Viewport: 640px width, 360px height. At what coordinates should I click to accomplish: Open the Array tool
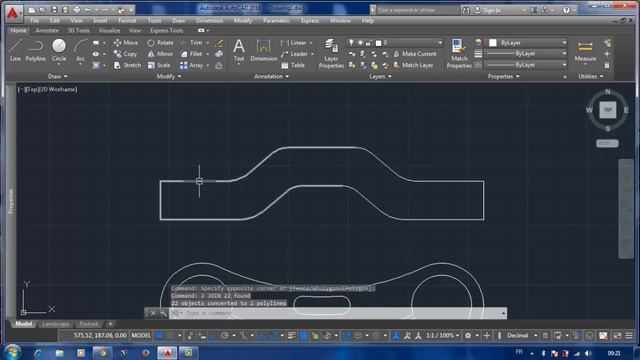pos(191,65)
